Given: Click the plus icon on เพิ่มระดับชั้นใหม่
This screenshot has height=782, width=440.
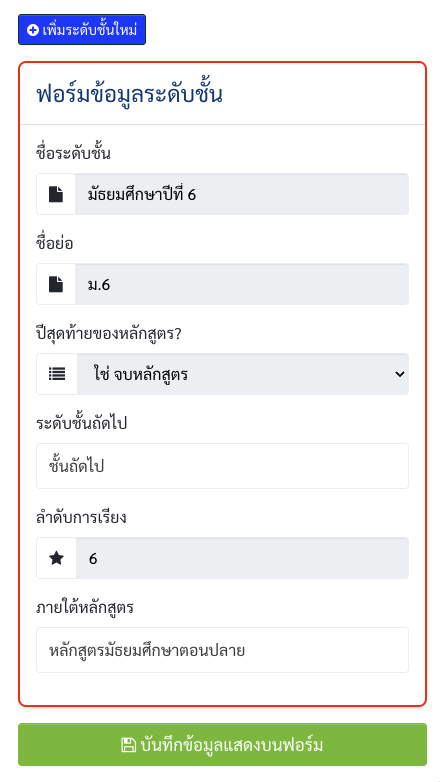Looking at the screenshot, I should pyautogui.click(x=32, y=30).
